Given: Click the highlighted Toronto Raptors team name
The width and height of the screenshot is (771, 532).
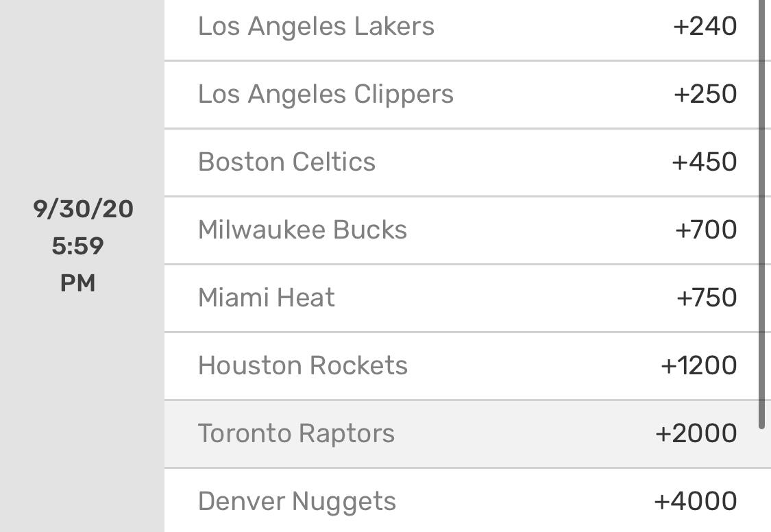Looking at the screenshot, I should [x=296, y=434].
